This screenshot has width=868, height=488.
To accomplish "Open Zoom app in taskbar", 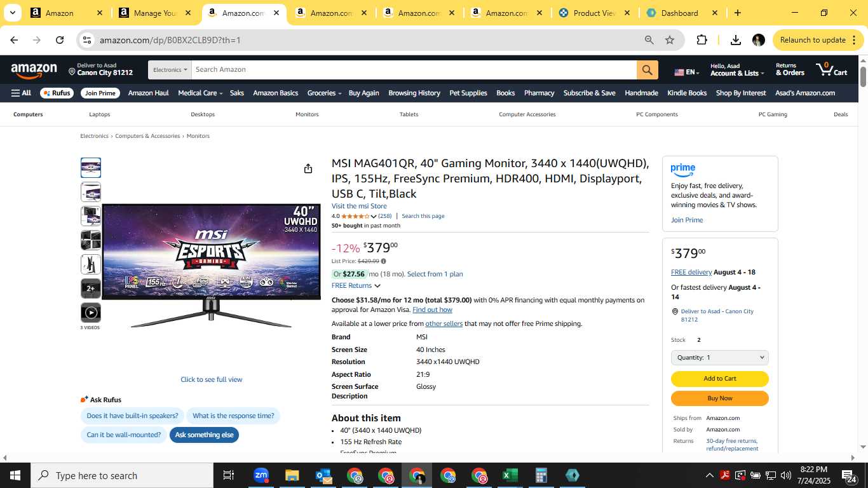I will click(x=261, y=475).
